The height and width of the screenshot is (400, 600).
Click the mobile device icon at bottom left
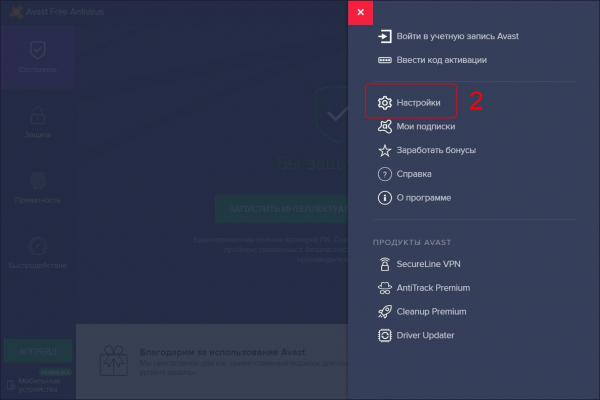click(x=11, y=385)
